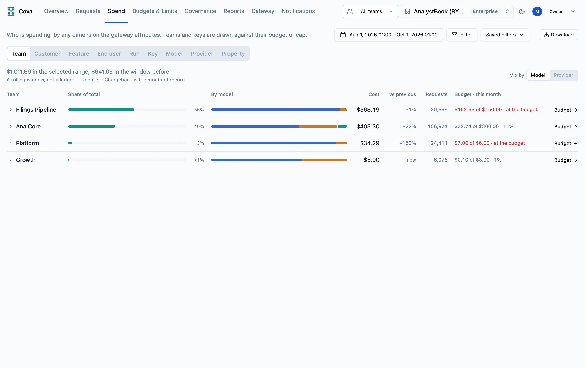This screenshot has height=368, width=588.
Task: Select the Provider dimension tab
Action: pyautogui.click(x=202, y=54)
